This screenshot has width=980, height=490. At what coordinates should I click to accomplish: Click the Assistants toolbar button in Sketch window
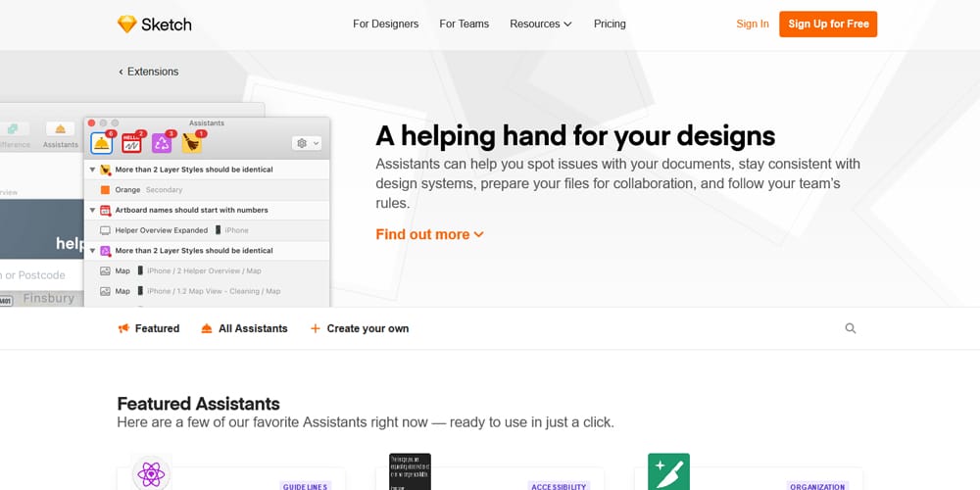(x=61, y=133)
